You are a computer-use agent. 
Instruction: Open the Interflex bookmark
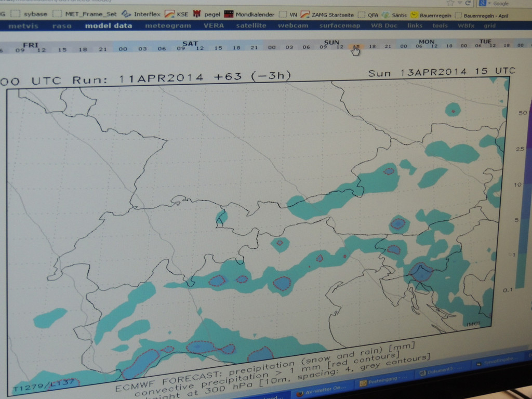click(146, 14)
